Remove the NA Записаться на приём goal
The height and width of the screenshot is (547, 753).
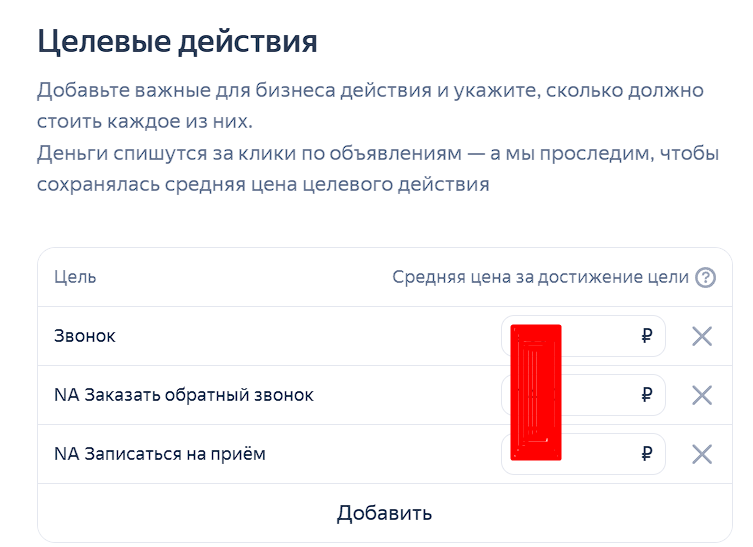(x=702, y=454)
